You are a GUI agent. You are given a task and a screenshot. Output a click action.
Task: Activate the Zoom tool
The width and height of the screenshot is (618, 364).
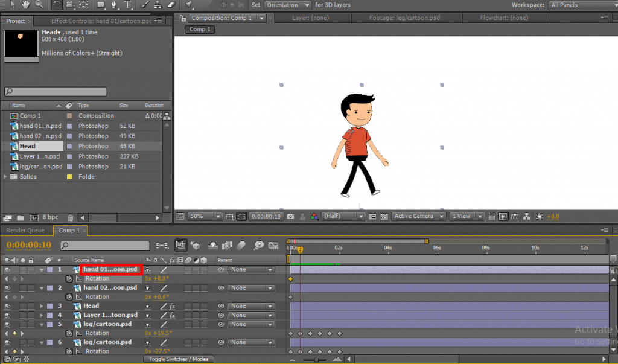pyautogui.click(x=38, y=5)
